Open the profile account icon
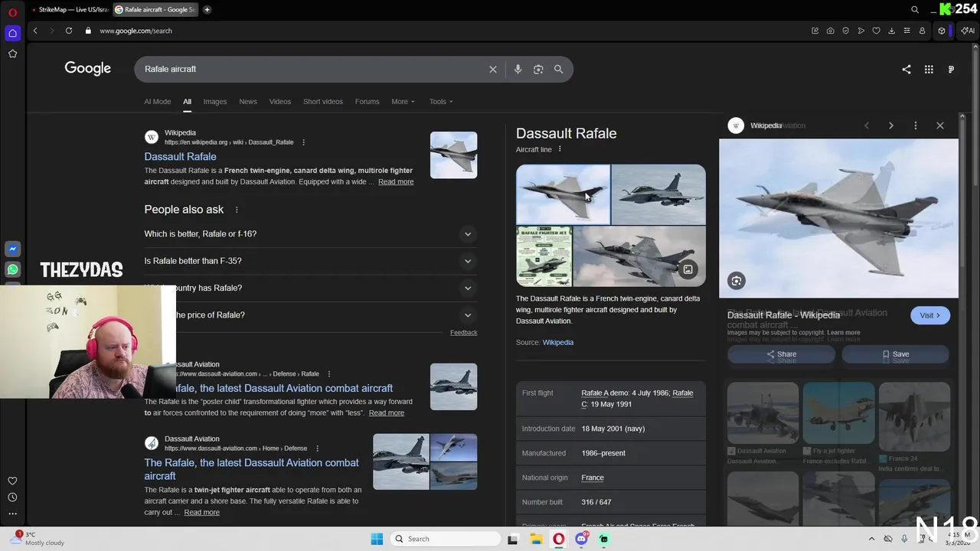This screenshot has width=980, height=551. click(x=923, y=31)
